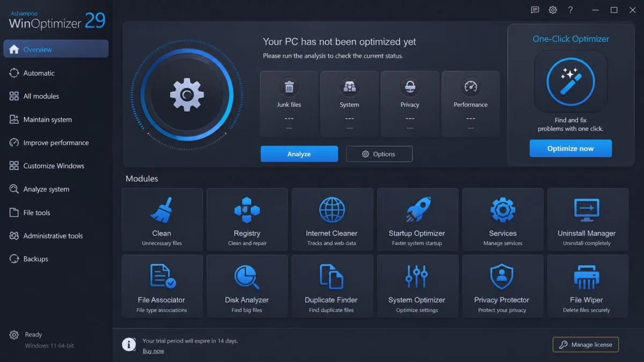644x362 pixels.
Task: Open System Optimizer sliders icon
Action: 417,276
